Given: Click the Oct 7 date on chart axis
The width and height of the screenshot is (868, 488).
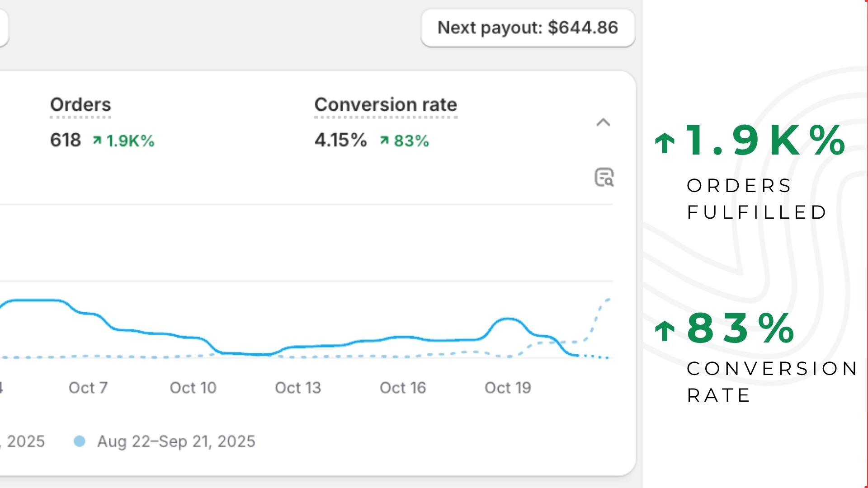Looking at the screenshot, I should click(x=88, y=388).
